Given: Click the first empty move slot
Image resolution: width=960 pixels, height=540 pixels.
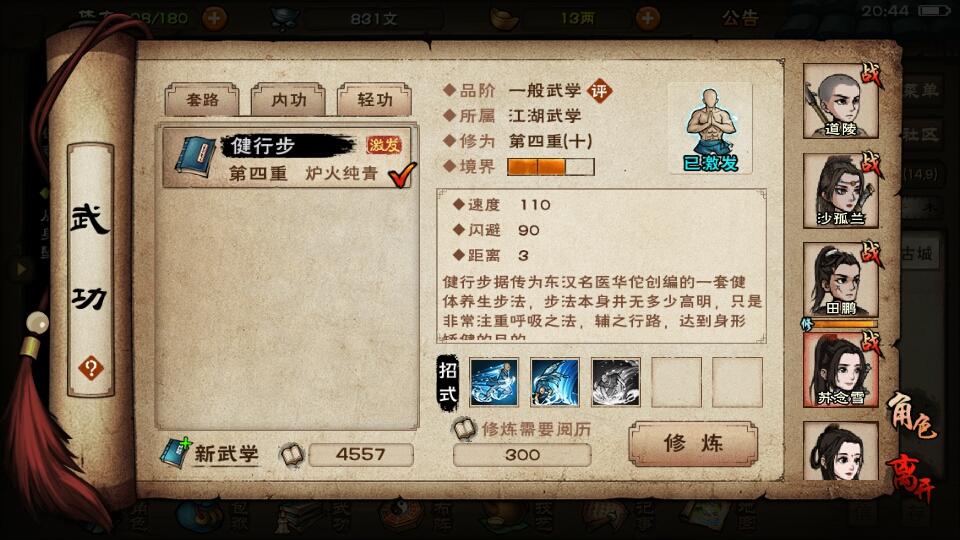Looking at the screenshot, I should tap(677, 382).
